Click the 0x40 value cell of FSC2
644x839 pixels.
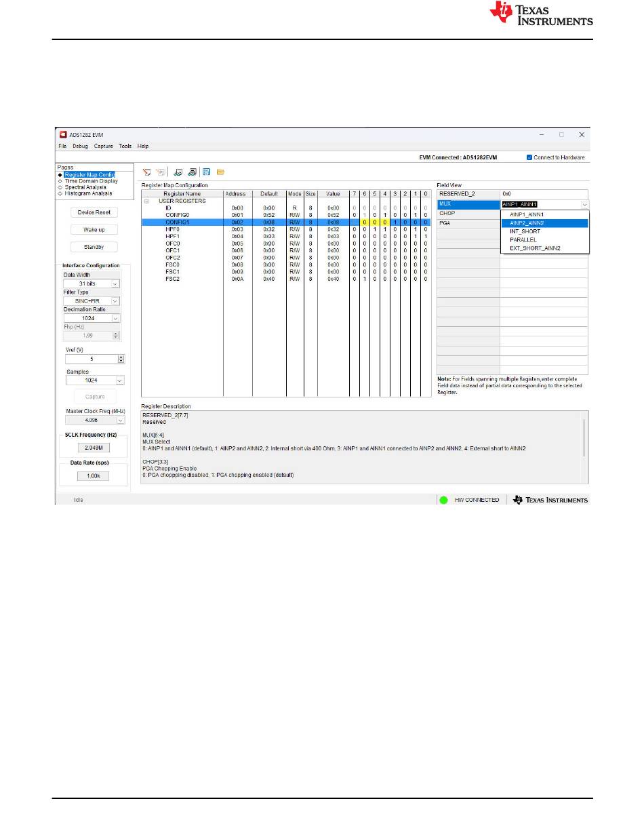[334, 279]
